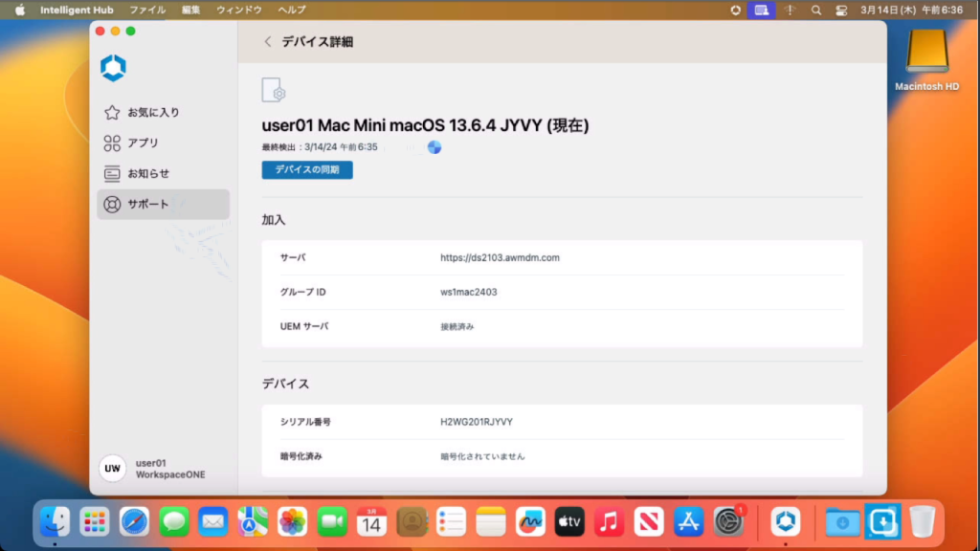The width and height of the screenshot is (980, 551).
Task: Click the Intelligent Hub menu bar status icon
Action: tap(736, 10)
